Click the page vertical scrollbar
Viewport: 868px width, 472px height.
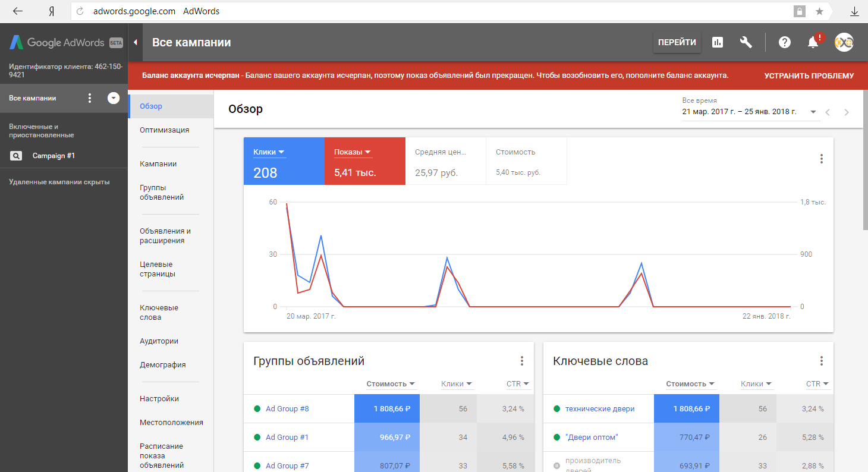point(865,161)
